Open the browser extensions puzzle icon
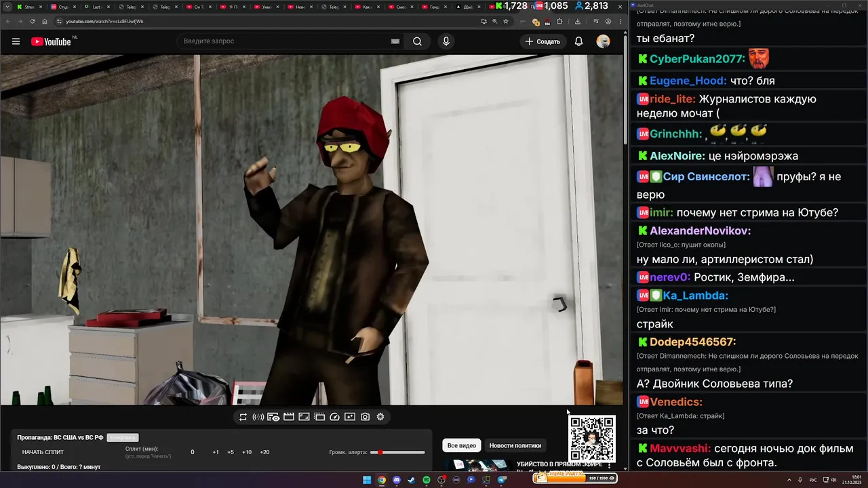This screenshot has width=868, height=488. tap(559, 21)
